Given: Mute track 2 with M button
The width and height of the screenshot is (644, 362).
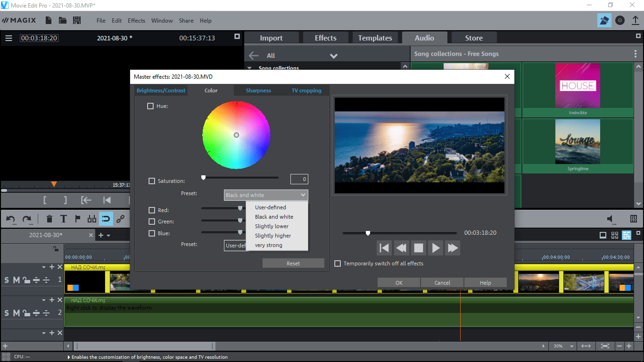Looking at the screenshot, I should click(17, 313).
